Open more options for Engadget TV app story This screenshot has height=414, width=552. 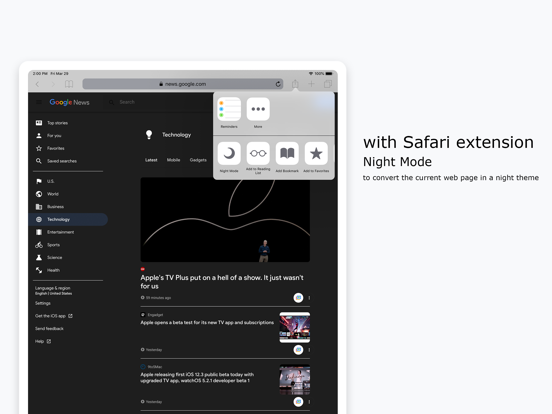[309, 350]
